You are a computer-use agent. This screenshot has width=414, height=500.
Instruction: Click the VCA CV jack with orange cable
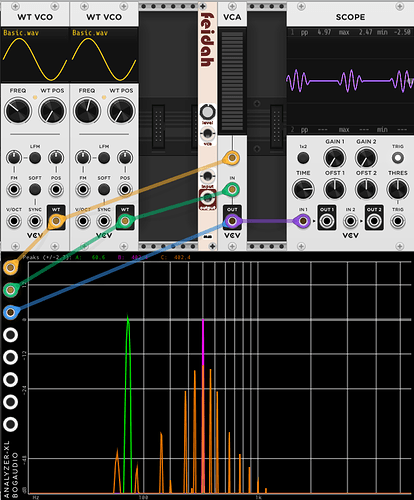coord(232,157)
